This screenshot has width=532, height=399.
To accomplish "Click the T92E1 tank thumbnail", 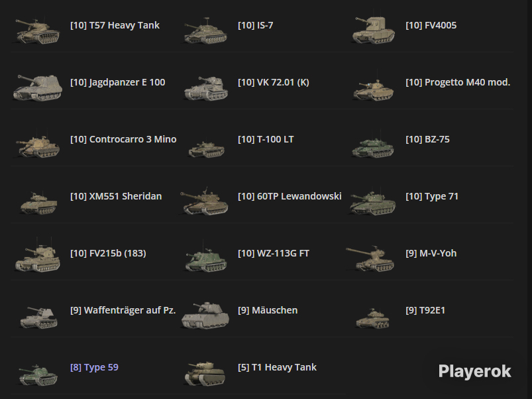I will (372, 318).
